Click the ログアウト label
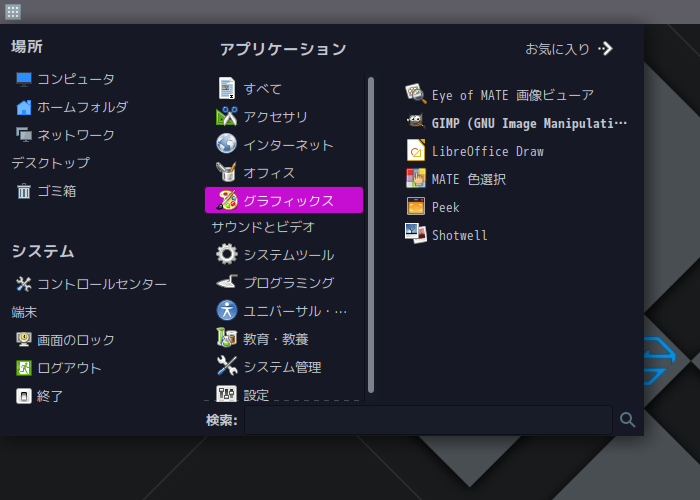Viewport: 700px width, 500px height. (x=69, y=368)
